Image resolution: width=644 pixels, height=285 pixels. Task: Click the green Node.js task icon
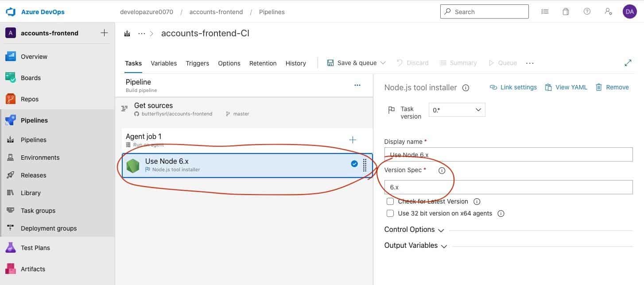(133, 165)
